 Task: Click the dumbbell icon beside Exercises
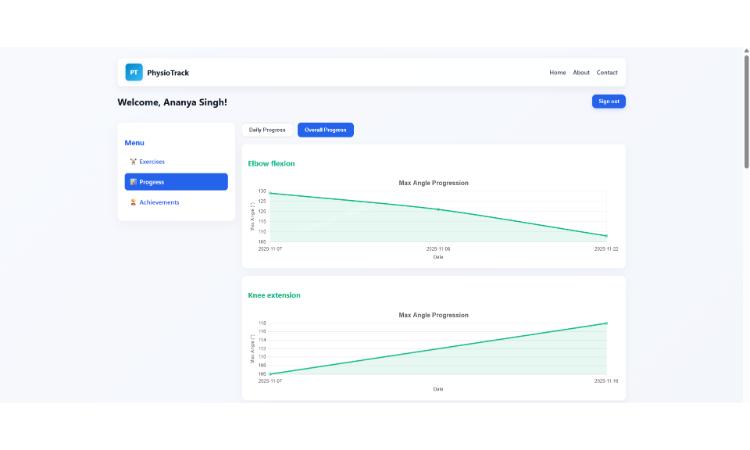click(x=133, y=162)
